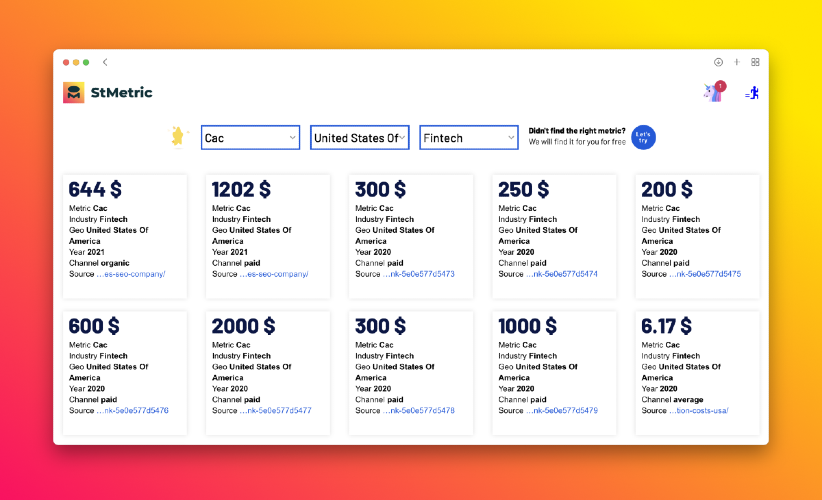Click 'Industry Fintech' on the 250 $ card
This screenshot has height=500, width=822.
coord(527,219)
